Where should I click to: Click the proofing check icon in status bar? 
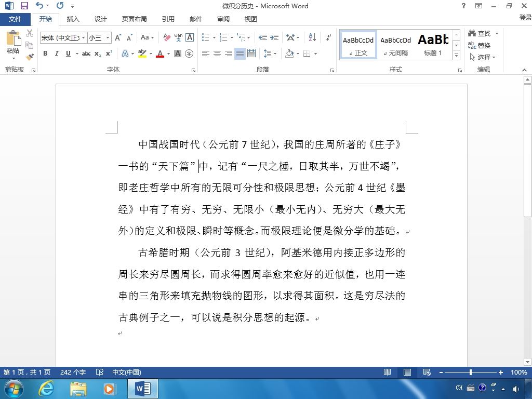99,372
